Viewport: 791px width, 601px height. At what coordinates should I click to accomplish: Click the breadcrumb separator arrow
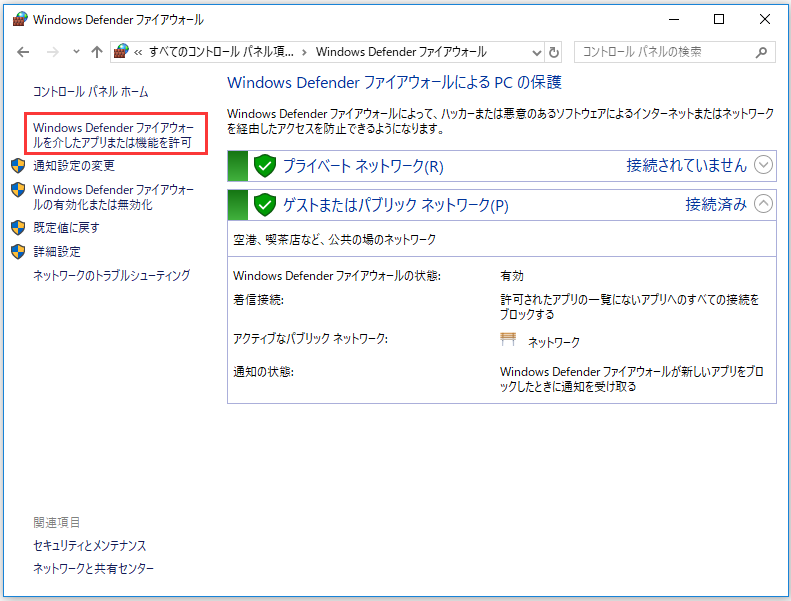pos(304,52)
